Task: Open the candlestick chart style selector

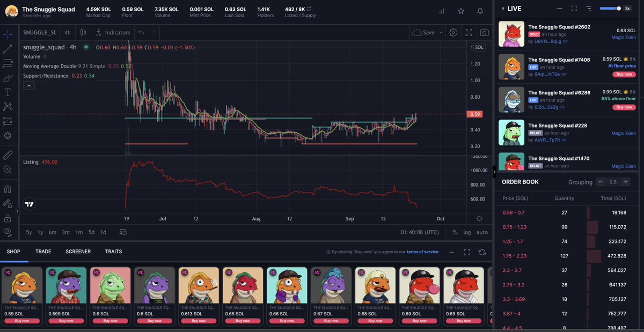Action: coord(83,33)
